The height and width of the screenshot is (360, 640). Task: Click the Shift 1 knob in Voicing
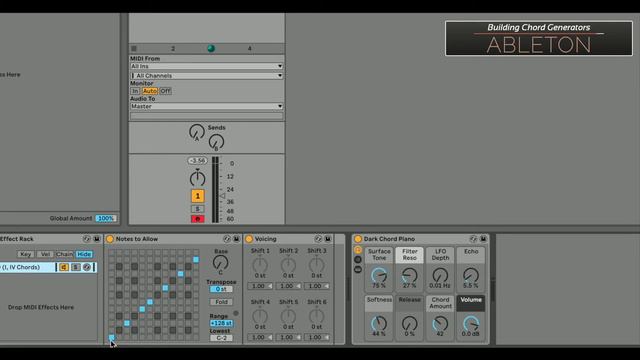tap(260, 265)
